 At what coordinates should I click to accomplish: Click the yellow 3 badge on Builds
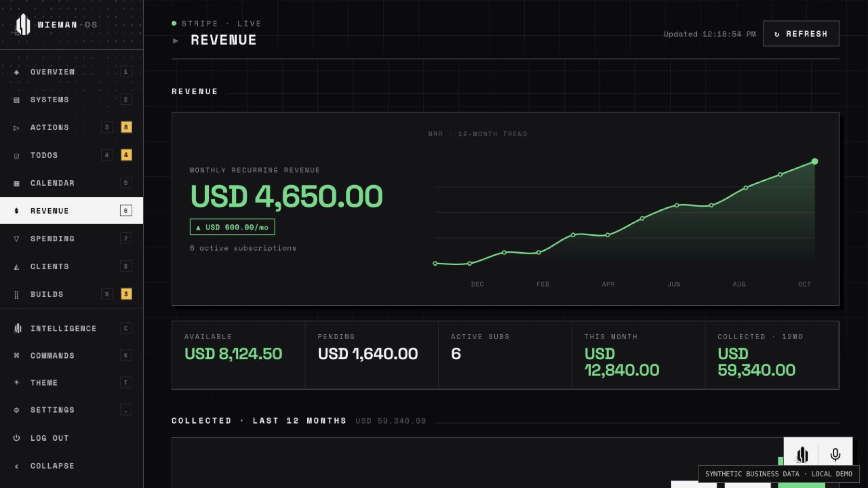tap(126, 294)
